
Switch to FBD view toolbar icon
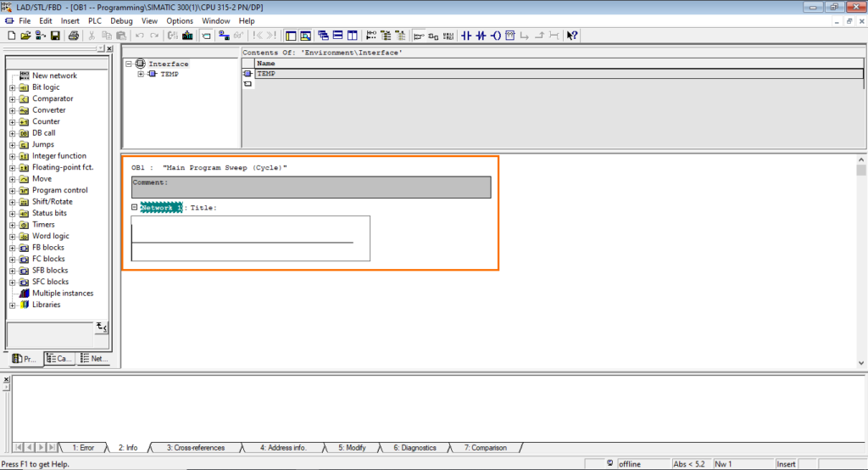[x=433, y=36]
